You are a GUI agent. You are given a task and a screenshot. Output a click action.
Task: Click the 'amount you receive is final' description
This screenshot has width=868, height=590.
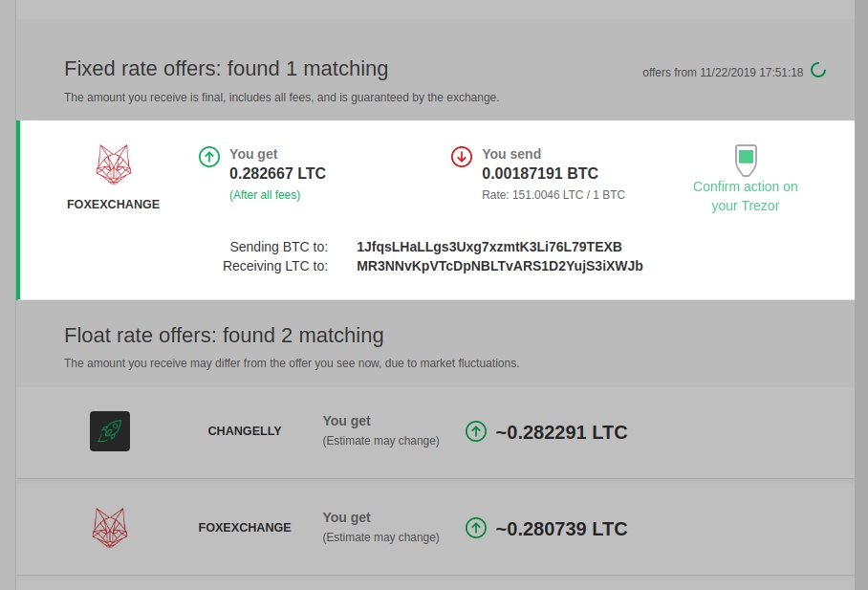click(282, 98)
